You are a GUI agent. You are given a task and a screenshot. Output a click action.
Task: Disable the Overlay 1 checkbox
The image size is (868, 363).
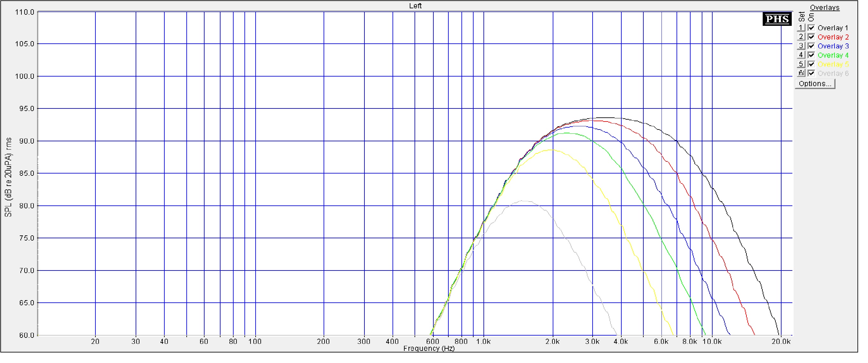click(x=812, y=28)
